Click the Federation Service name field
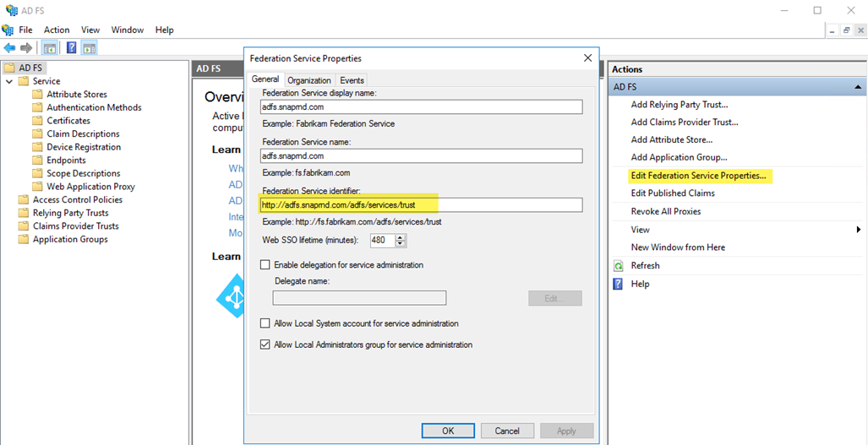The image size is (868, 445). (421, 156)
